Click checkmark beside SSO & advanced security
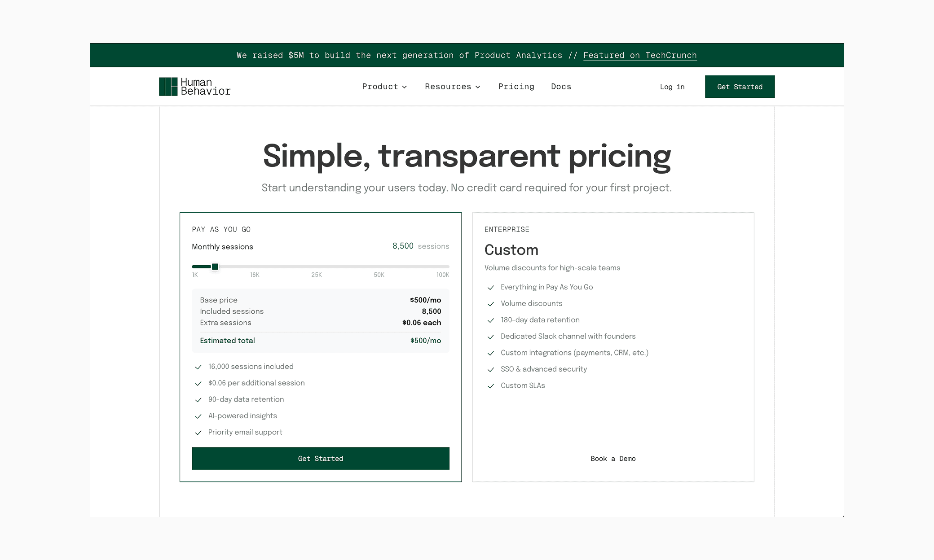Viewport: 934px width, 560px height. click(x=491, y=370)
